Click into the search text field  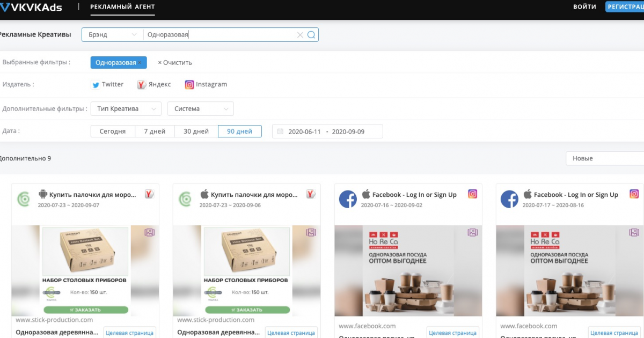click(x=220, y=35)
